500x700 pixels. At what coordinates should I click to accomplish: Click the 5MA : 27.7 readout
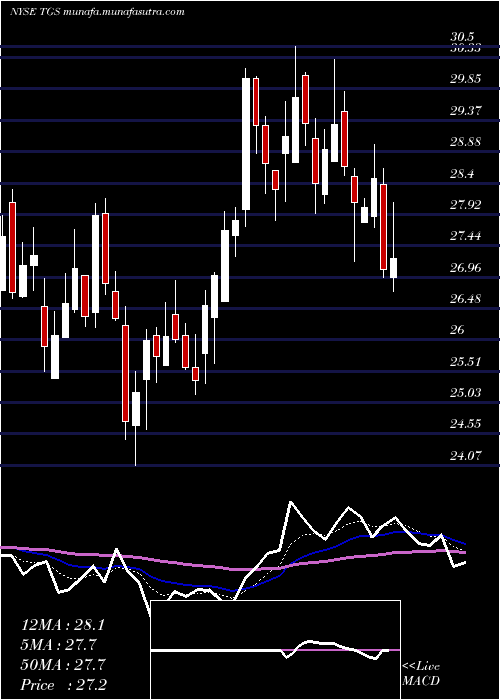click(59, 645)
